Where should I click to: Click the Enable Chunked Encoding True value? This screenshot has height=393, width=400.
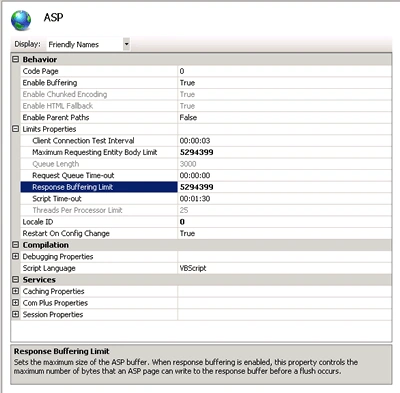point(187,94)
